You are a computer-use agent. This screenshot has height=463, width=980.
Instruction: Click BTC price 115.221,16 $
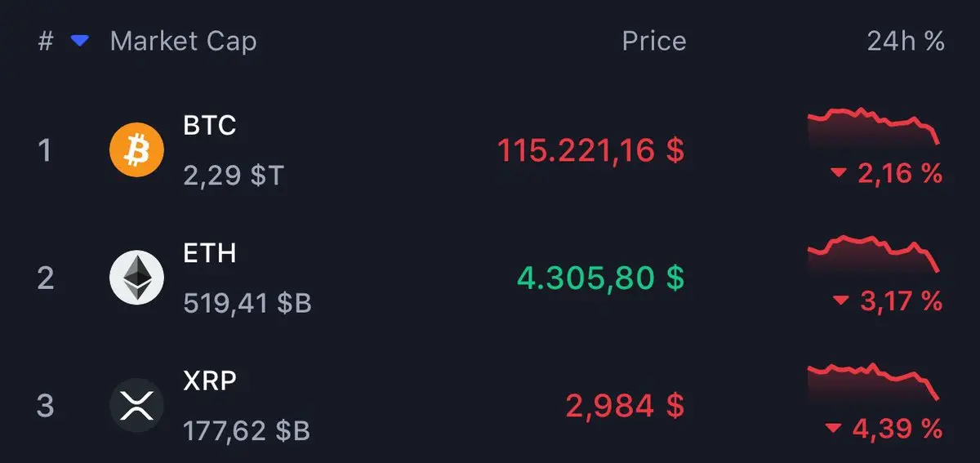(591, 150)
